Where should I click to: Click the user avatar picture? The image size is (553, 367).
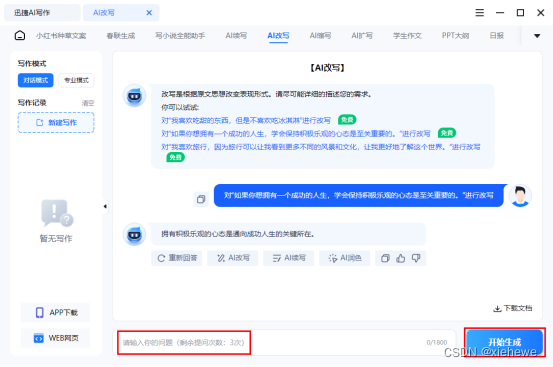[x=520, y=195]
